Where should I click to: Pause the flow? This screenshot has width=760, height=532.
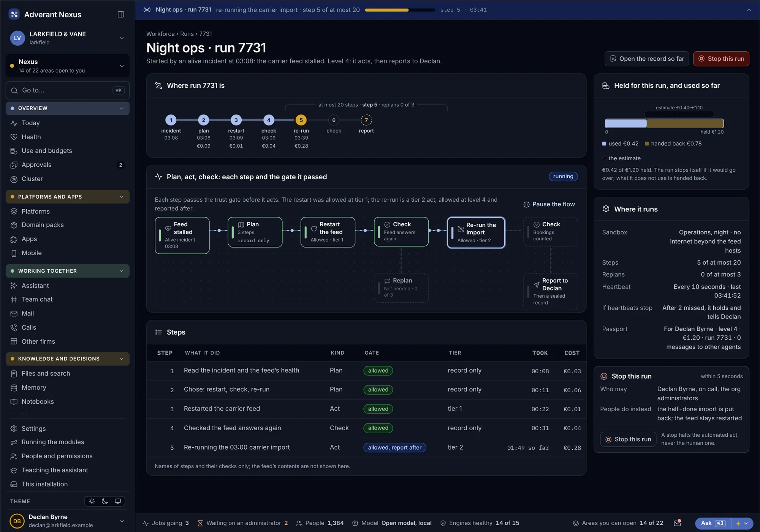tap(549, 204)
